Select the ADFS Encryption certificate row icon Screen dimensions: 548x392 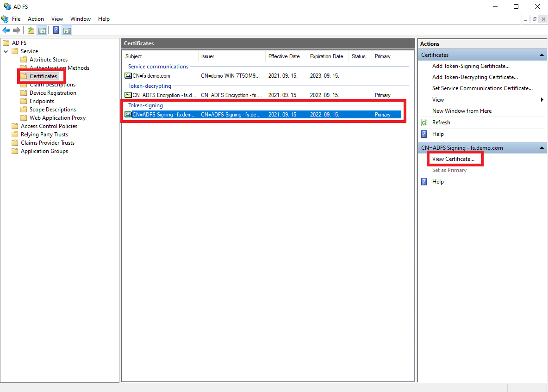pyautogui.click(x=128, y=95)
